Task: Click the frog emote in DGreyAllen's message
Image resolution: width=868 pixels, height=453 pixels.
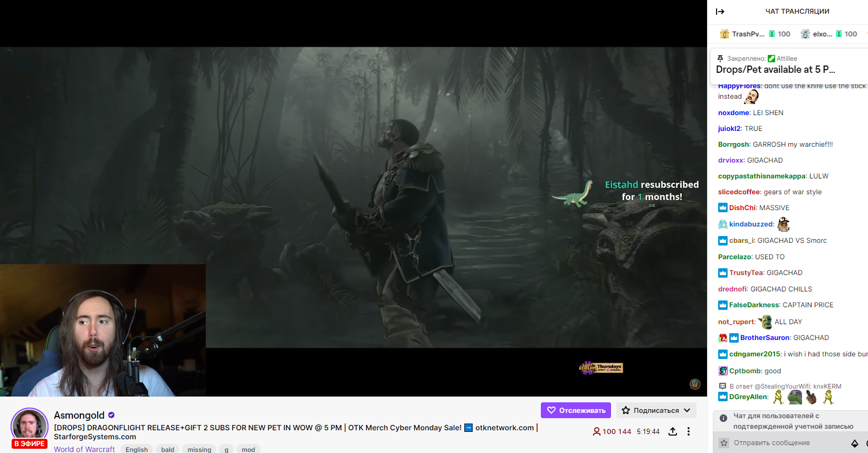Action: pos(795,397)
